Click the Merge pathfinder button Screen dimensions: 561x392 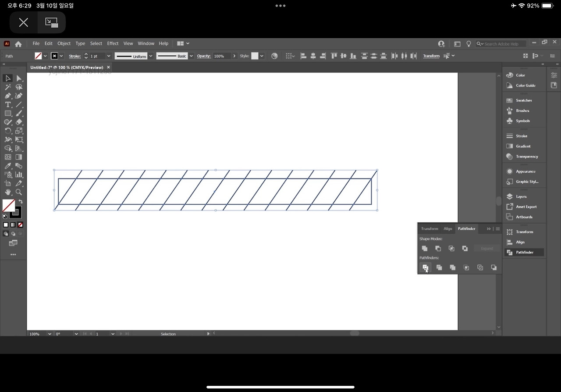point(453,267)
